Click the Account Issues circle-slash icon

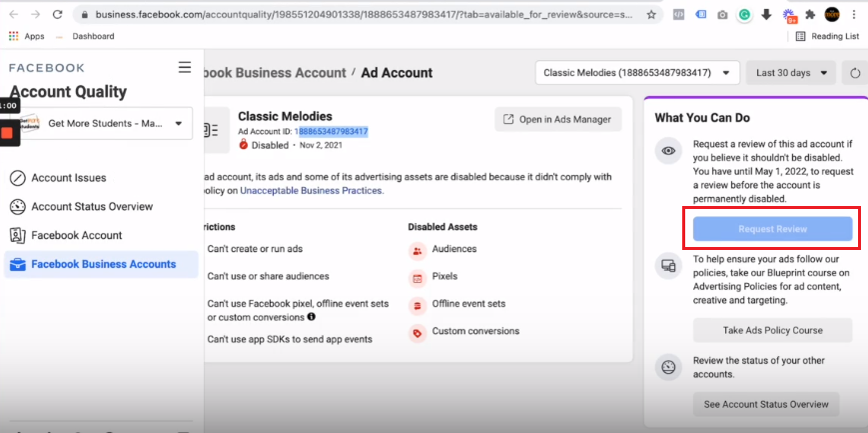tap(18, 179)
